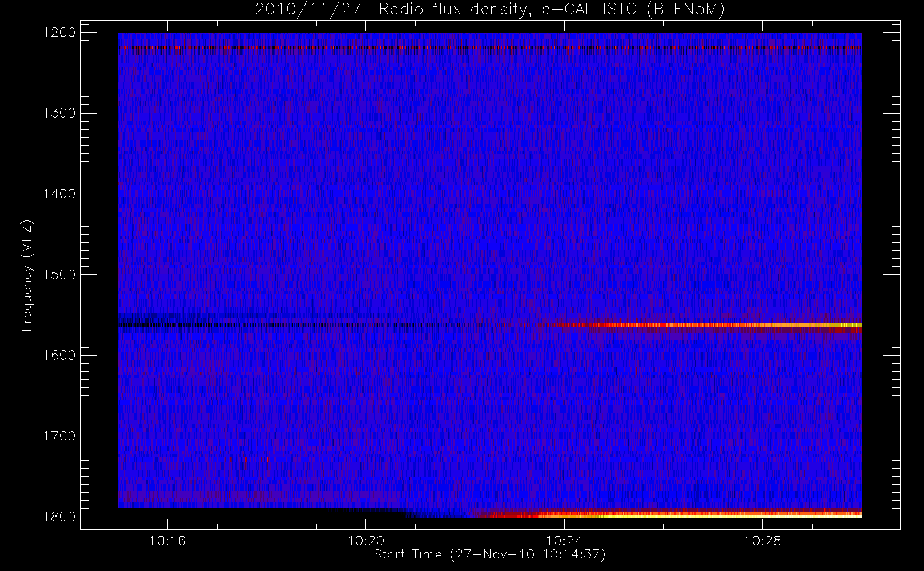Image resolution: width=924 pixels, height=571 pixels.
Task: Click the thin red interference line near 1220 MHz
Action: point(490,47)
